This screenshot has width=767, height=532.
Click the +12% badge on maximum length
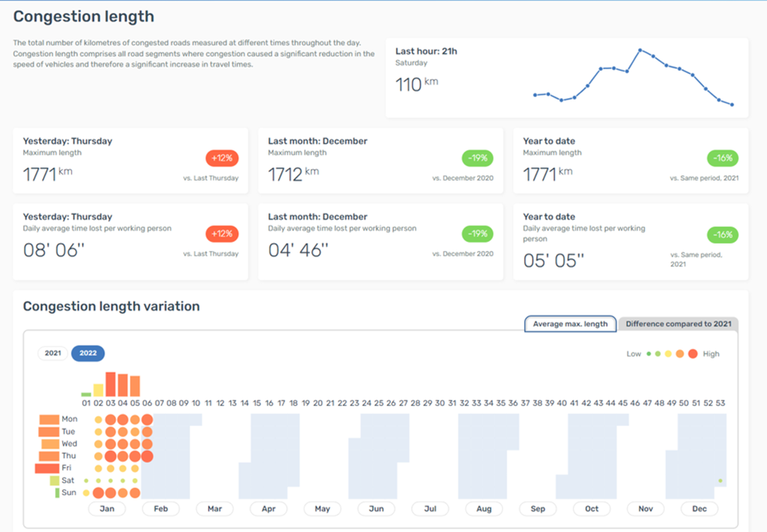coord(222,158)
